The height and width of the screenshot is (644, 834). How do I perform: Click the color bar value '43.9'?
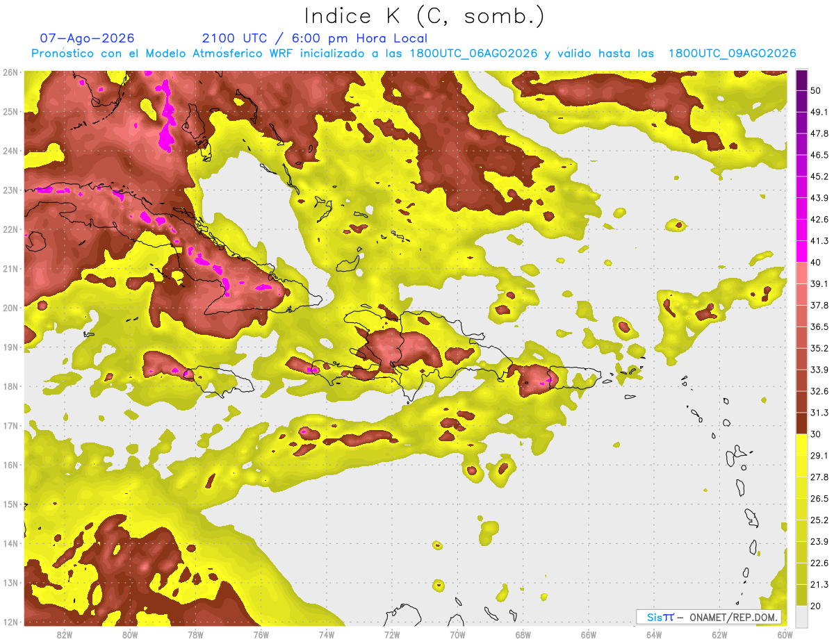pos(819,198)
